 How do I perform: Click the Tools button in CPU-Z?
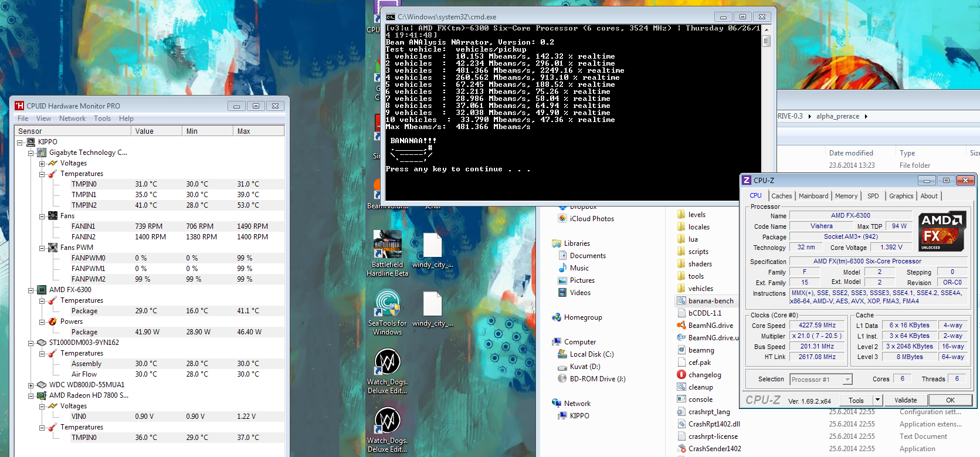click(856, 400)
